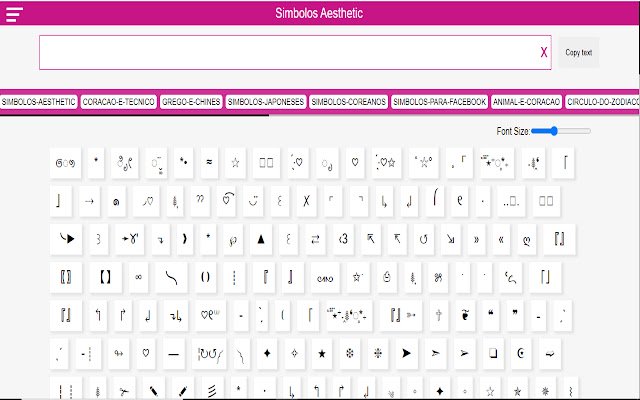The width and height of the screenshot is (640, 400).
Task: Open the hamburger menu icon
Action: click(x=14, y=14)
